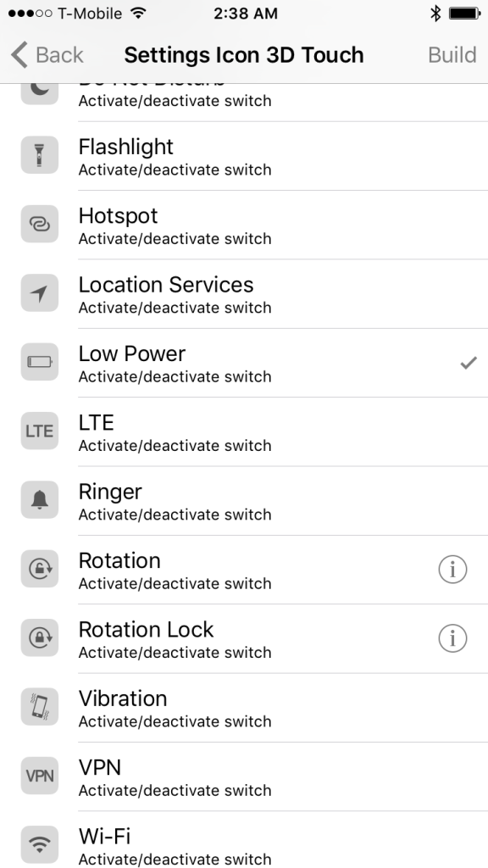Tap the LTE icon
This screenshot has width=488, height=868.
point(39,431)
